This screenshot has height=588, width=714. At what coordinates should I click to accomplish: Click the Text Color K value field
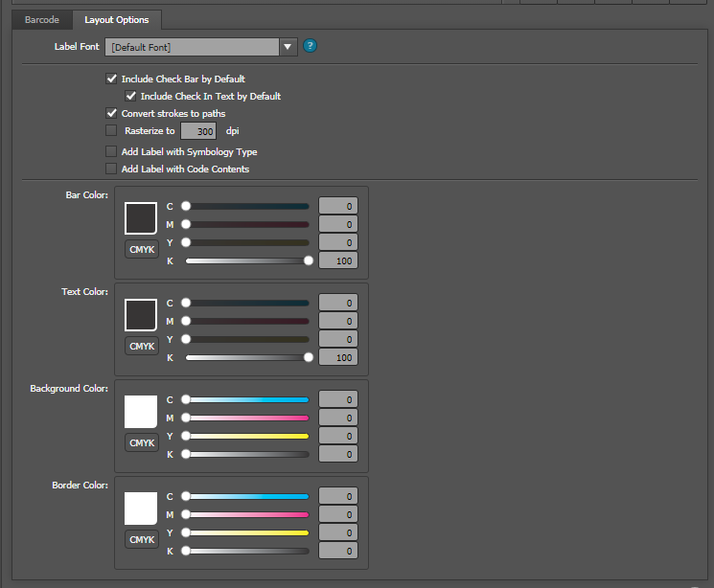pos(337,358)
